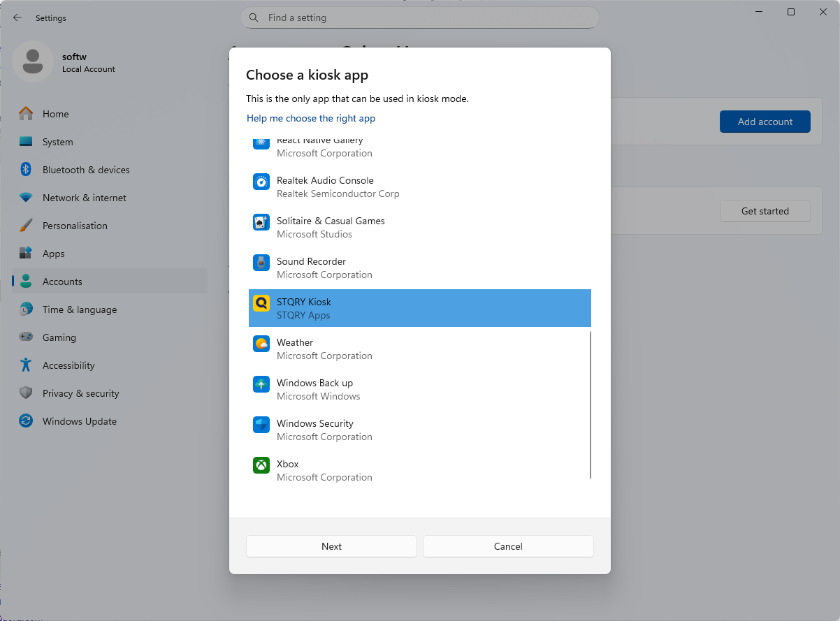This screenshot has width=840, height=621.
Task: Click the Time & language globe icon
Action: click(x=26, y=309)
